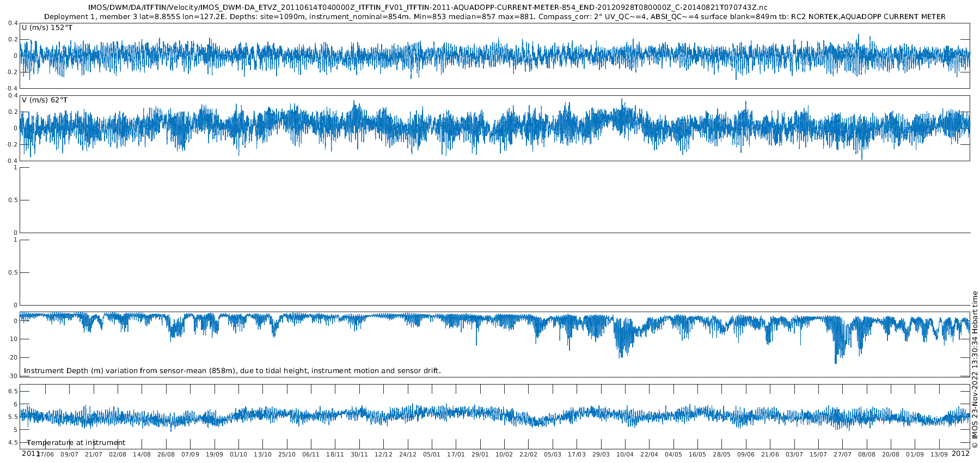Click the NetCDF file path title
Viewport: 980px width, 463px height.
(x=428, y=7)
